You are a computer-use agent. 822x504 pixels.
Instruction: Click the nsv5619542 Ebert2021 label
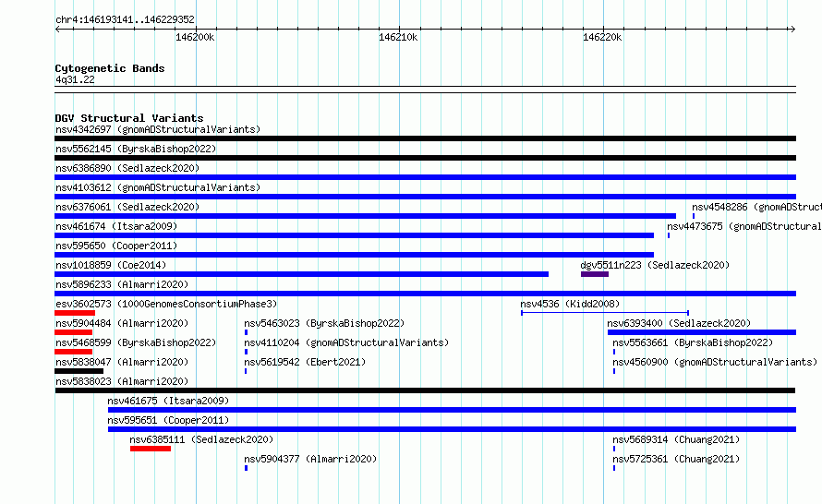pos(305,362)
